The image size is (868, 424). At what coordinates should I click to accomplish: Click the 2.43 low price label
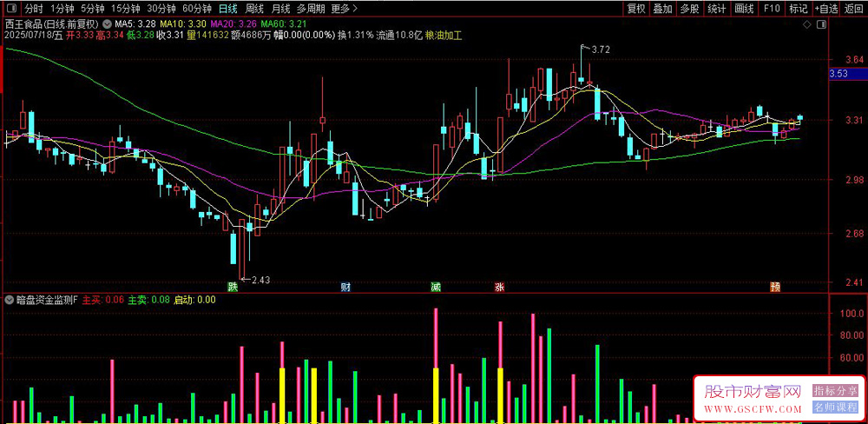[x=260, y=280]
